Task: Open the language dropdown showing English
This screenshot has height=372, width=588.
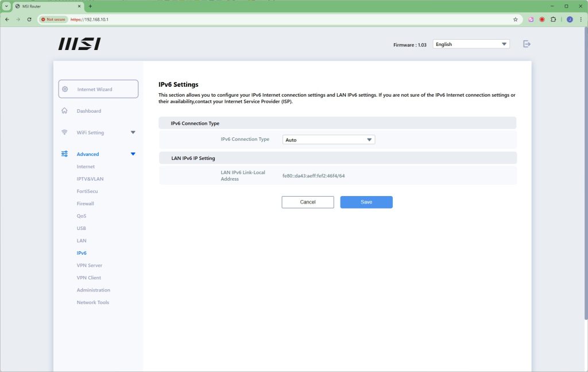Action: [471, 44]
